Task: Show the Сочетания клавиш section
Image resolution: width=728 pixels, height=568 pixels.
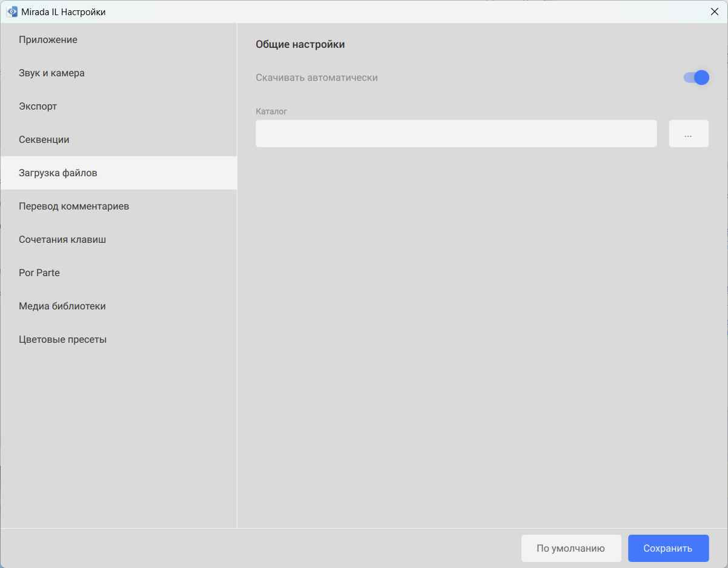Action: click(119, 240)
